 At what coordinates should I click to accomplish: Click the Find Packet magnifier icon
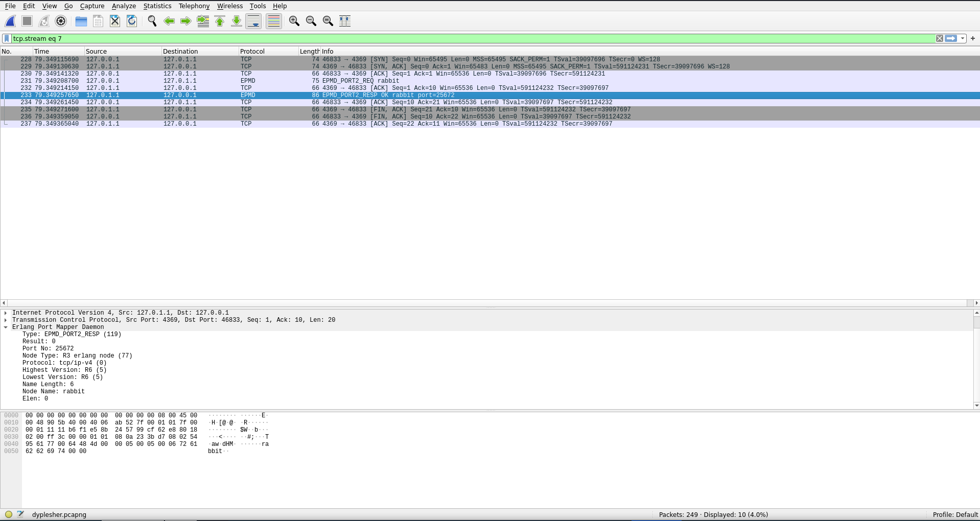(152, 21)
